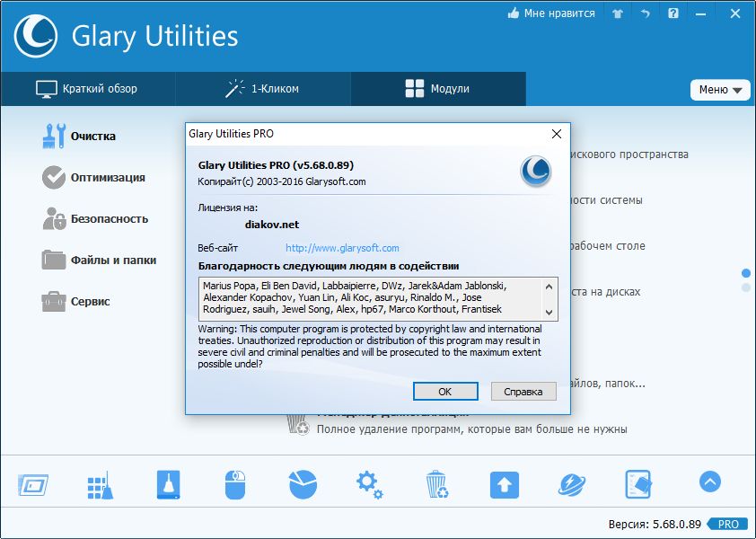Click the double-gear startup manager icon
Image resolution: width=756 pixels, height=539 pixels.
(369, 484)
